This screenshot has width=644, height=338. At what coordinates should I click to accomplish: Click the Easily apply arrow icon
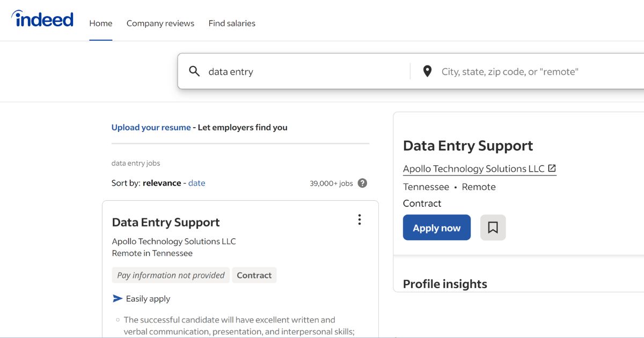[119, 298]
